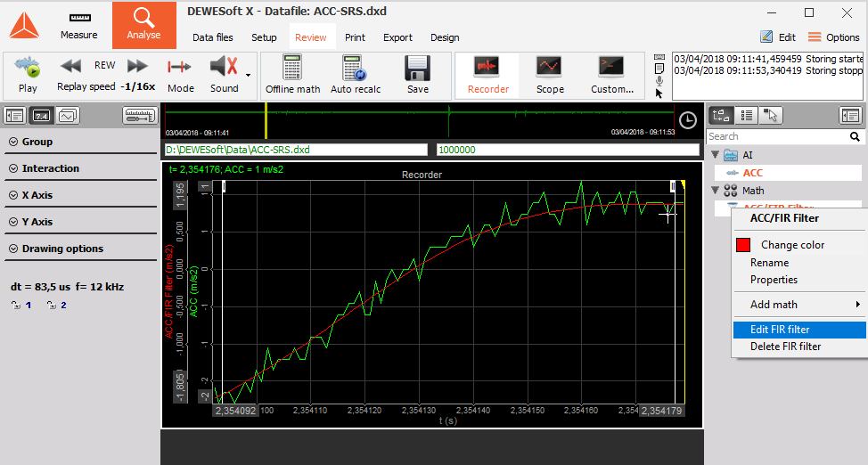Open the replay Mode option
Screen dimensions: 868x465
(181, 74)
